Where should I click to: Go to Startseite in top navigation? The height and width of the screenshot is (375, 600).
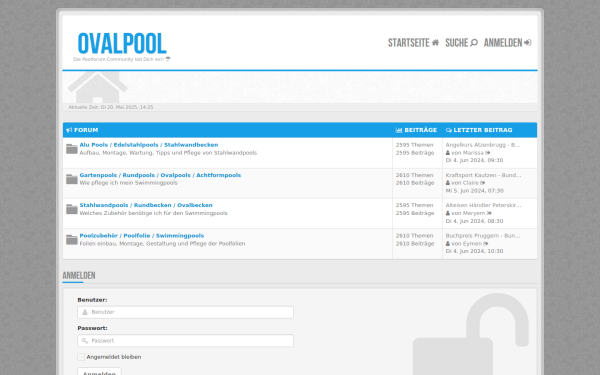point(413,42)
